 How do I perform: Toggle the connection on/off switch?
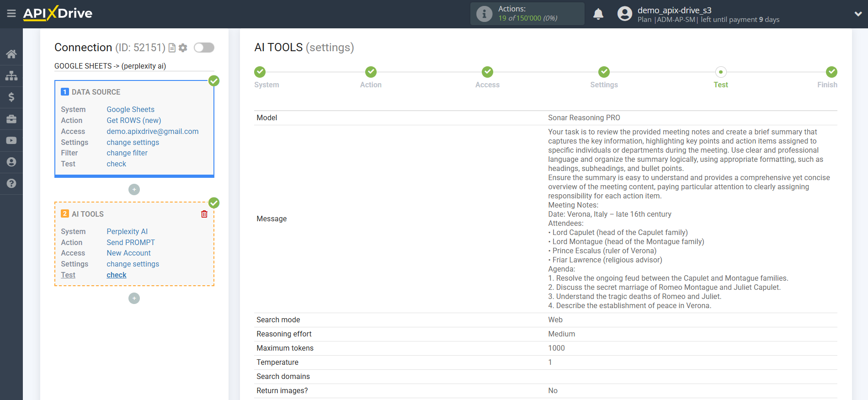204,48
